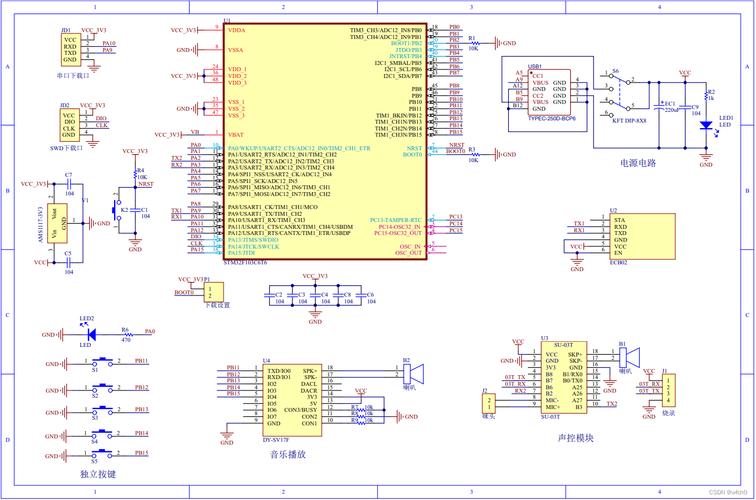This screenshot has width=756, height=500.
Task: Click the 电源电路 section label
Action: point(637,162)
